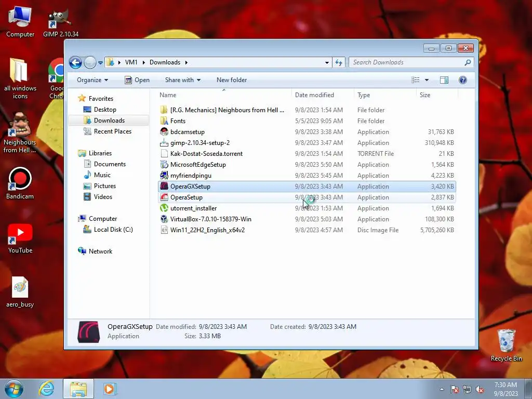Select Network in the navigation pane

point(100,251)
